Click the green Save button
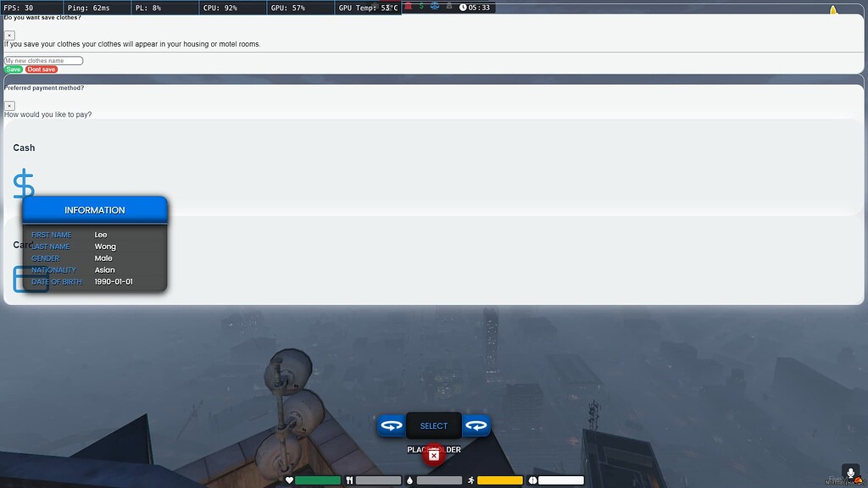 point(15,69)
